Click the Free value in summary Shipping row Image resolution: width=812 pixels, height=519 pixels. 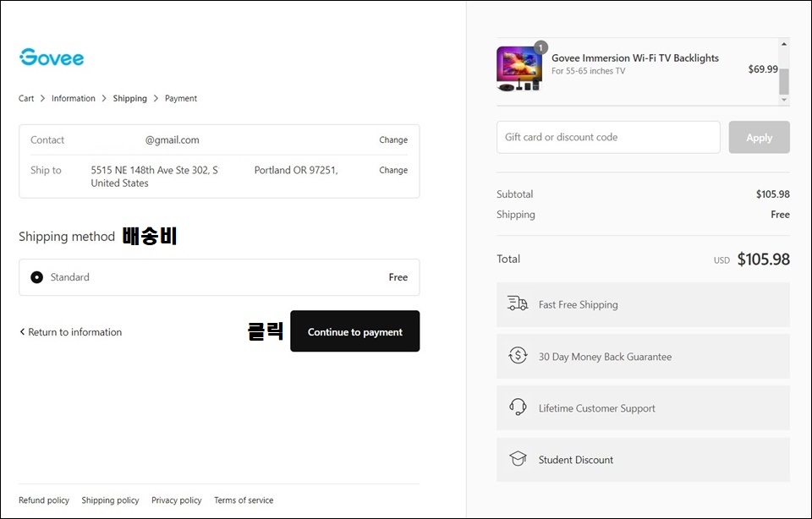pyautogui.click(x=780, y=214)
